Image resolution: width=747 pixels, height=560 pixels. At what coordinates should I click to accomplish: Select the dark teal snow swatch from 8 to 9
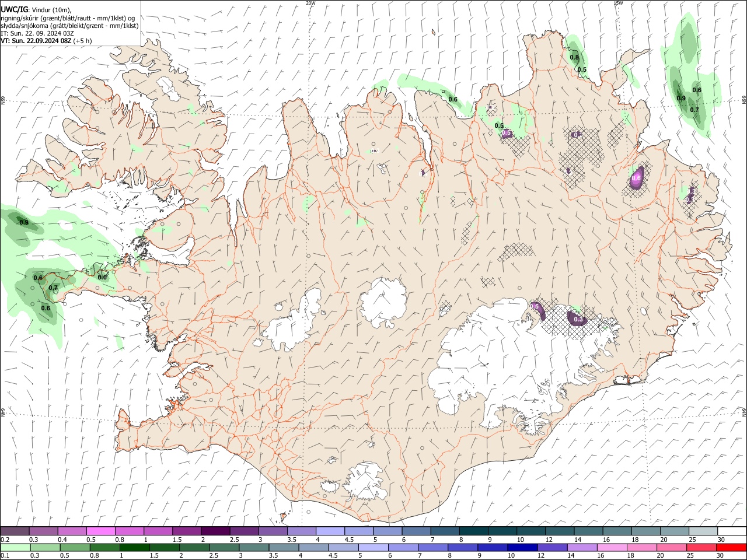tap(474, 531)
